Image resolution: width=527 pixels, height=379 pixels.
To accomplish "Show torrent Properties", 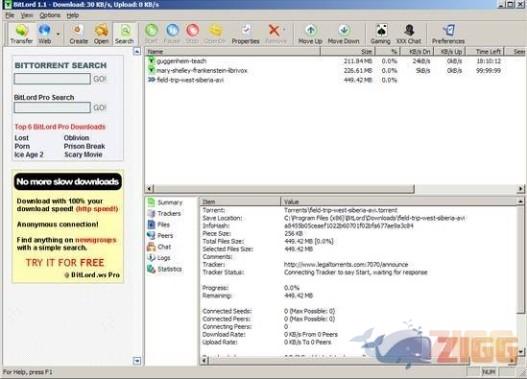I will 246,34.
